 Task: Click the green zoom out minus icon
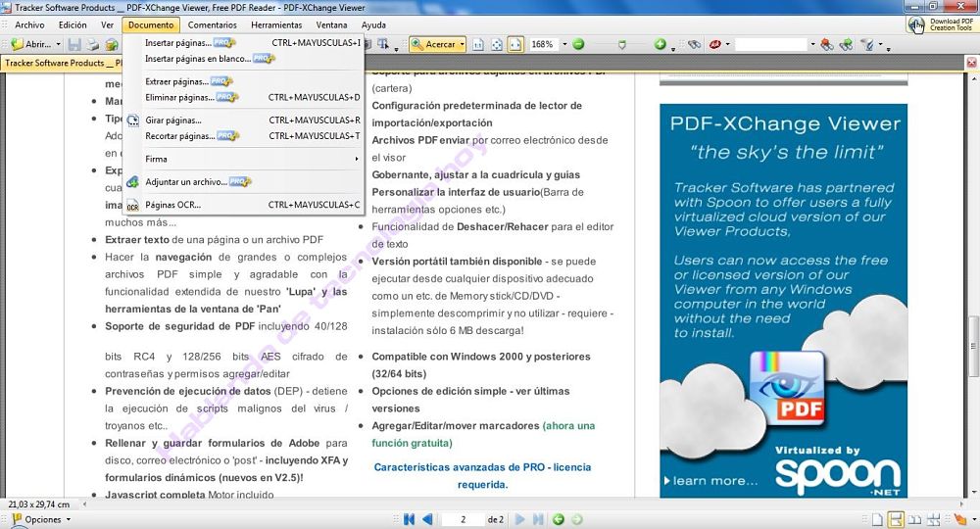579,44
